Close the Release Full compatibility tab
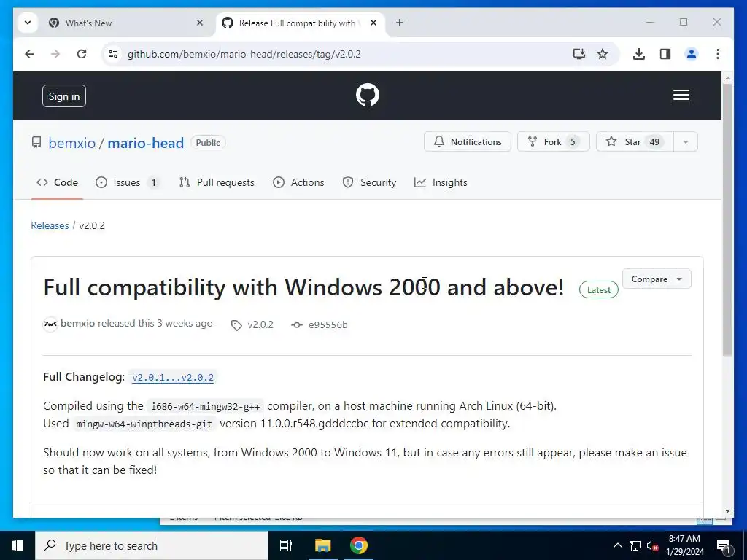The width and height of the screenshot is (747, 560). coord(373,23)
